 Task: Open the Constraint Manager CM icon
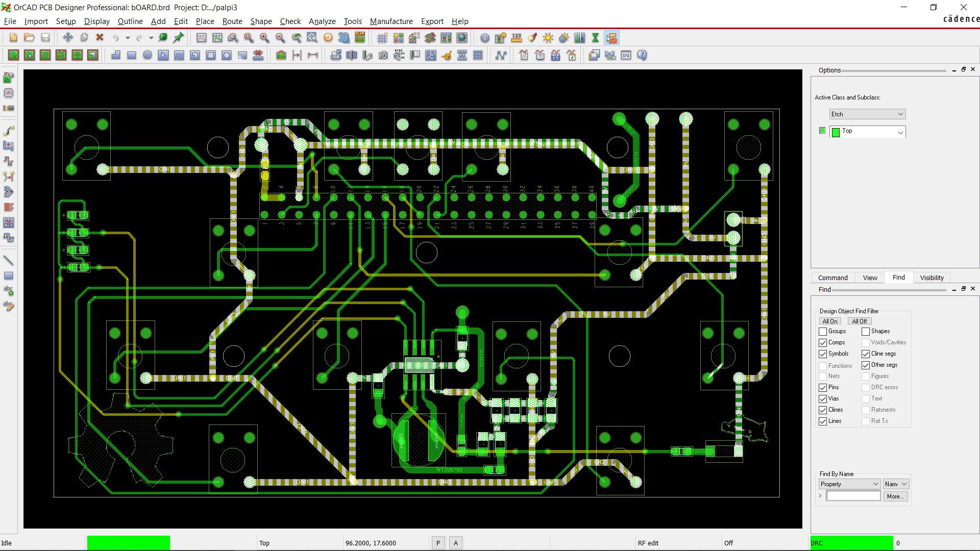446,38
